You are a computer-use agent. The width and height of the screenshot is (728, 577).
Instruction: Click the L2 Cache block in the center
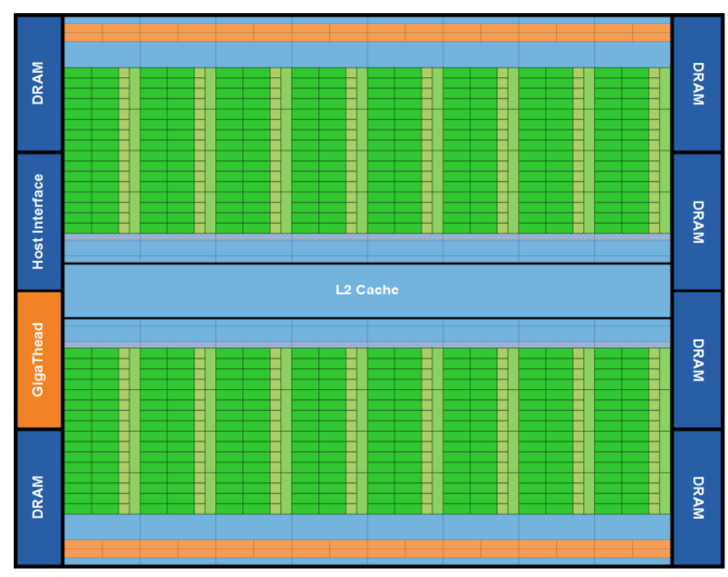tap(367, 290)
